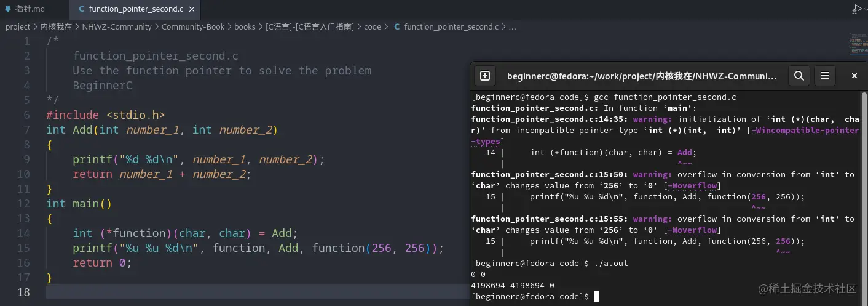Click line number 6 in the gutter
This screenshot has width=868, height=306.
26,115
